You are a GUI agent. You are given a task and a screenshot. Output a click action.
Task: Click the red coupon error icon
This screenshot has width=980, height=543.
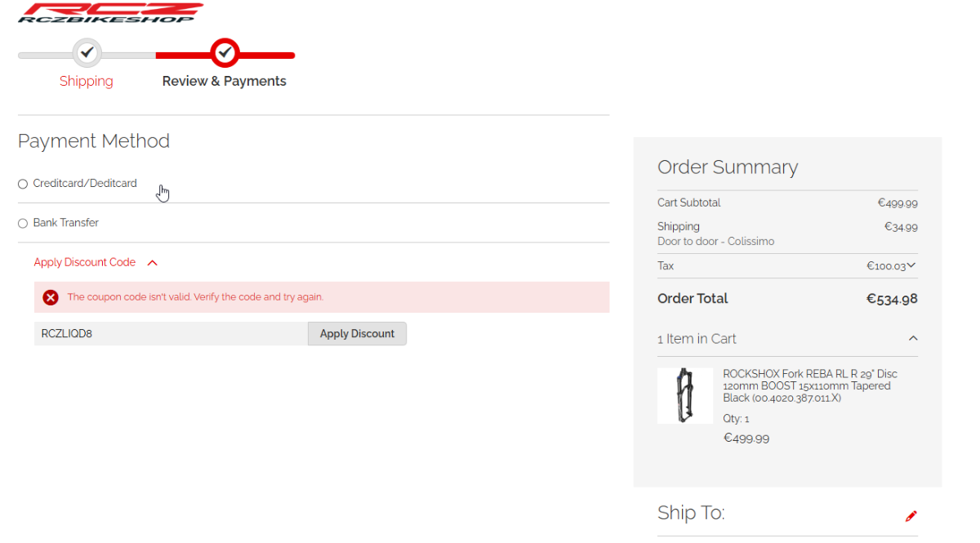click(51, 297)
